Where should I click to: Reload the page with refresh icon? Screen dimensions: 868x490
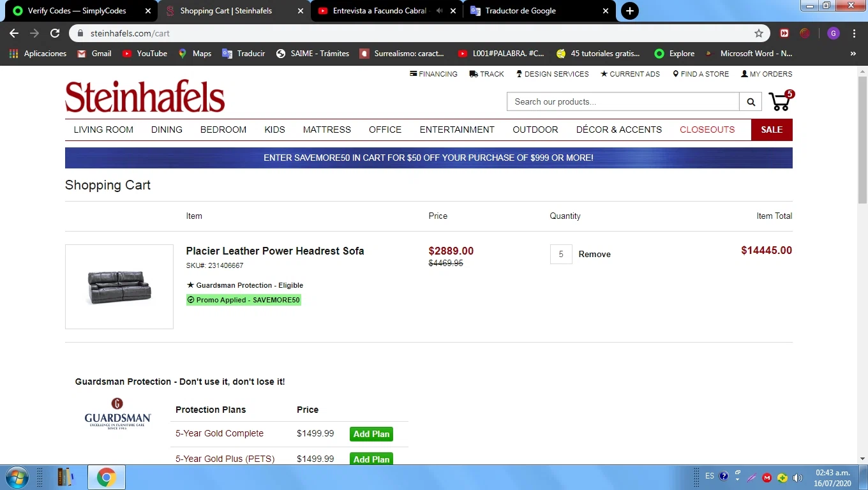(55, 33)
